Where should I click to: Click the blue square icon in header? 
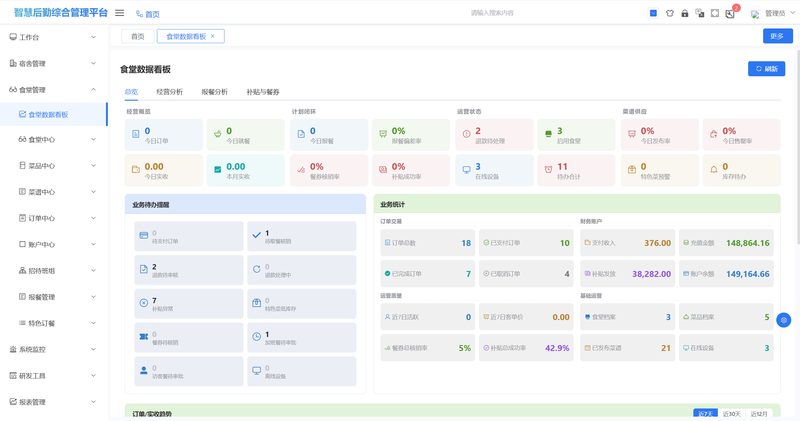653,13
